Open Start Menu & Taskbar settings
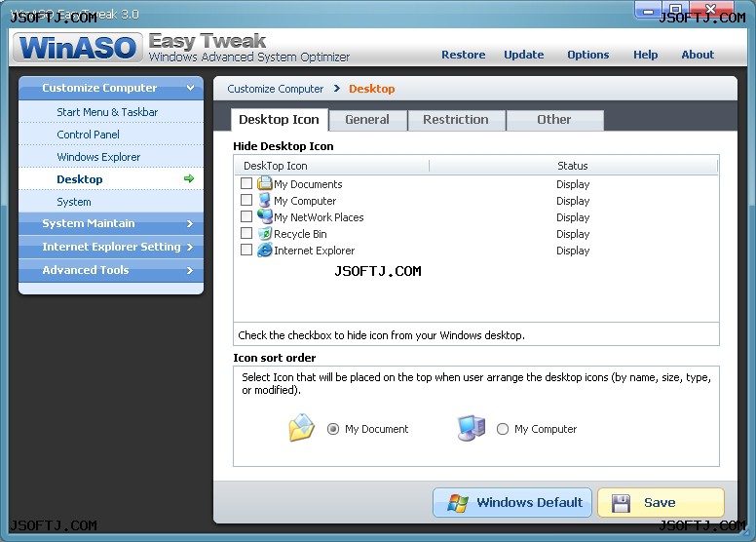The height and width of the screenshot is (542, 756). pyautogui.click(x=111, y=112)
